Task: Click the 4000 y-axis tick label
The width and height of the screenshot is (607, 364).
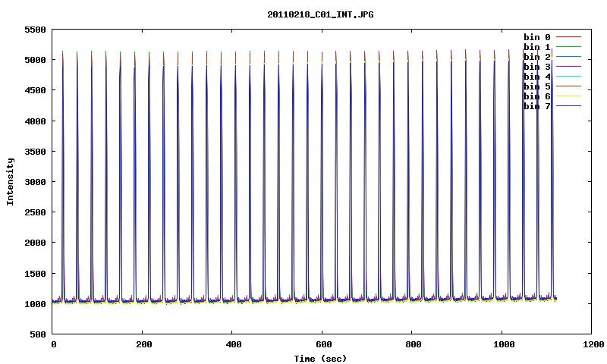Action: 35,121
